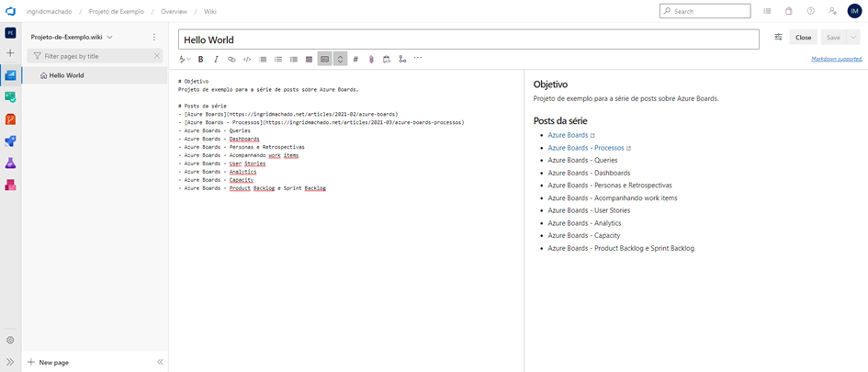Open wiki more actions vertical ellipsis
The width and height of the screenshot is (868, 372).
click(x=154, y=37)
